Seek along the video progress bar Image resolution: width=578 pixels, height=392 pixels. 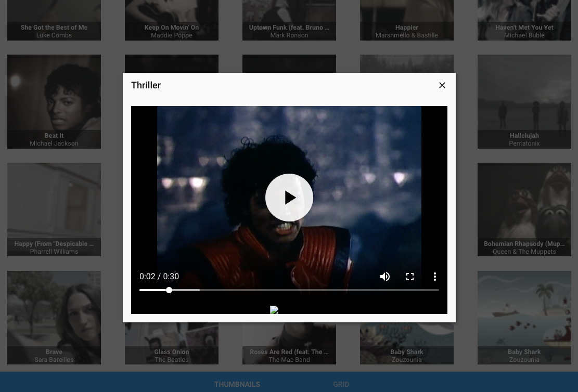[289, 290]
